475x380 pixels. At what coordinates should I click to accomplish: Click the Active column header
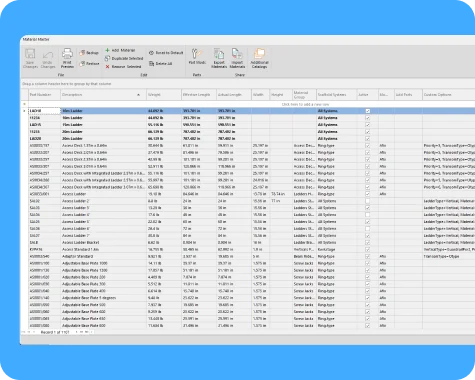(x=368, y=95)
